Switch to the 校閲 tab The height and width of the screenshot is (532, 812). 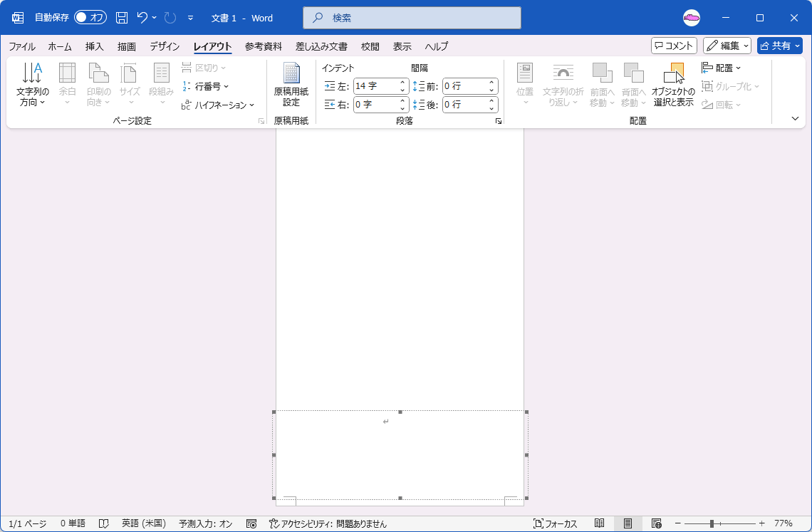click(370, 46)
